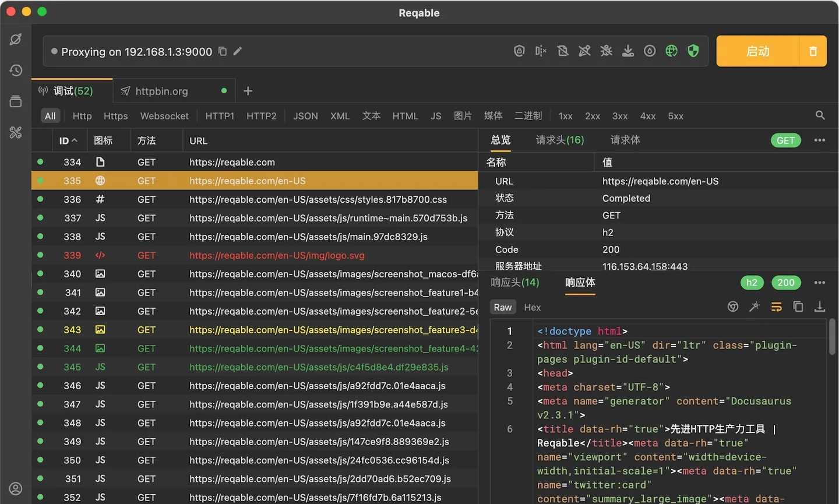Screen dimensions: 839x504
Task: Click the water drop icon in toolbar
Action: [650, 51]
